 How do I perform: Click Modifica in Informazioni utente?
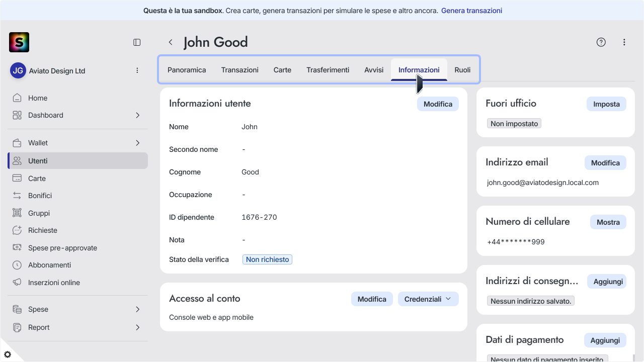438,104
